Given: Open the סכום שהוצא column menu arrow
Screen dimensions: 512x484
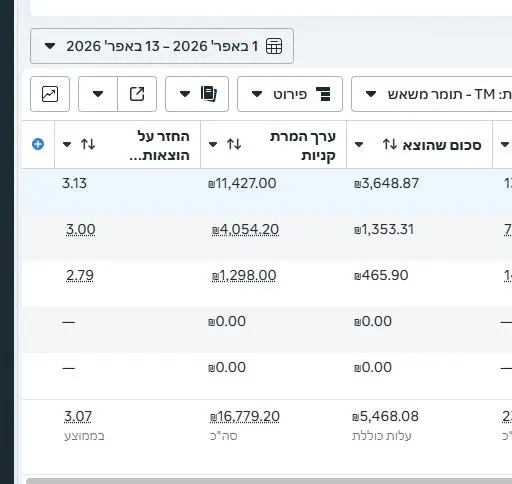Looking at the screenshot, I should pos(359,145).
